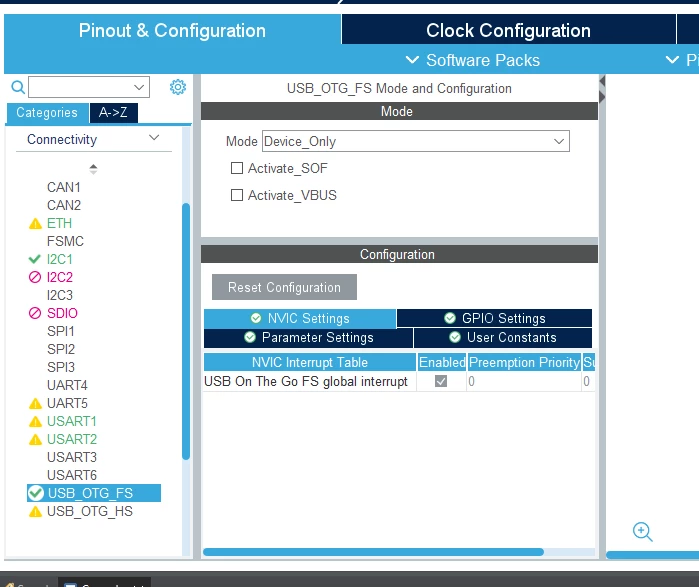This screenshot has width=699, height=587.
Task: Open the User Constants tab
Action: (x=503, y=337)
